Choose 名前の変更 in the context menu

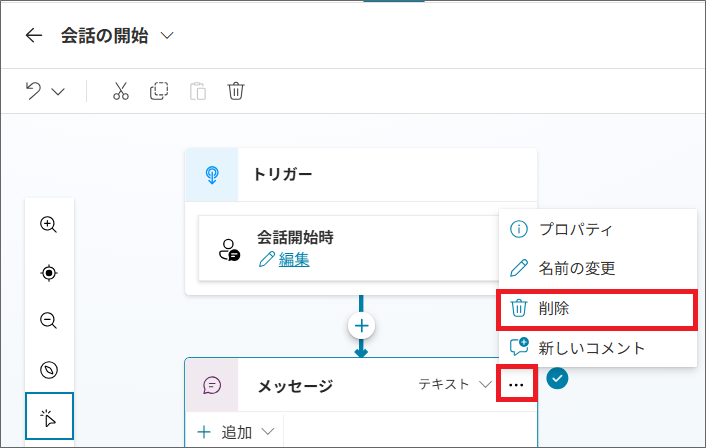point(576,268)
